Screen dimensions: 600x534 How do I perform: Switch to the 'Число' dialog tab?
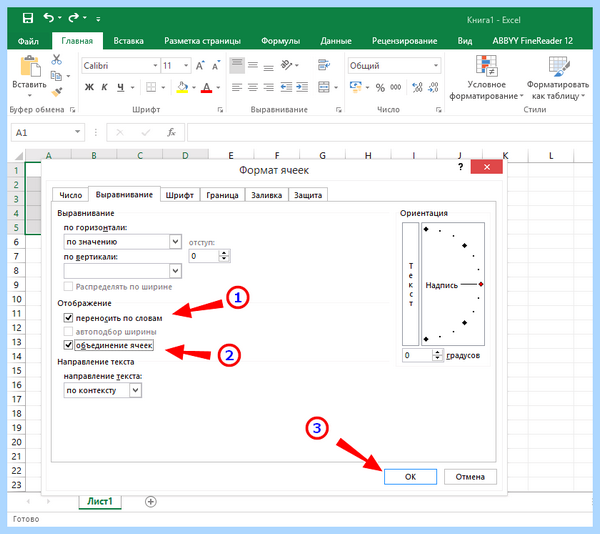[x=71, y=195]
